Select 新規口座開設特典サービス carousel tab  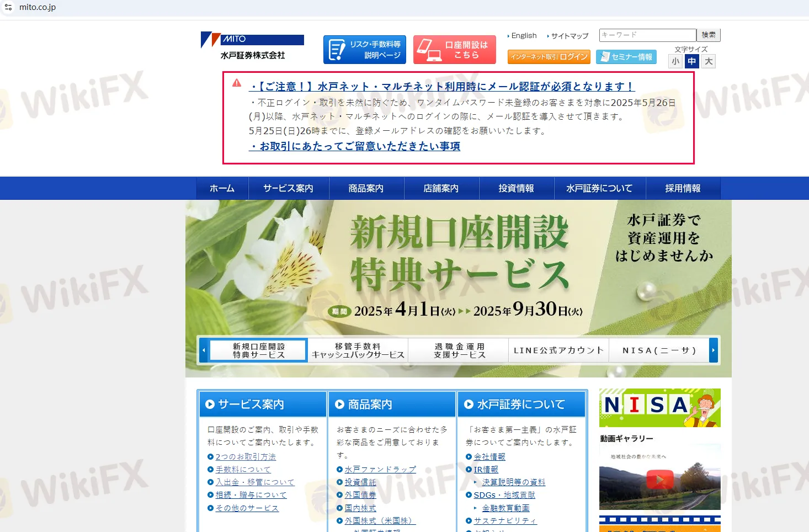pyautogui.click(x=258, y=350)
